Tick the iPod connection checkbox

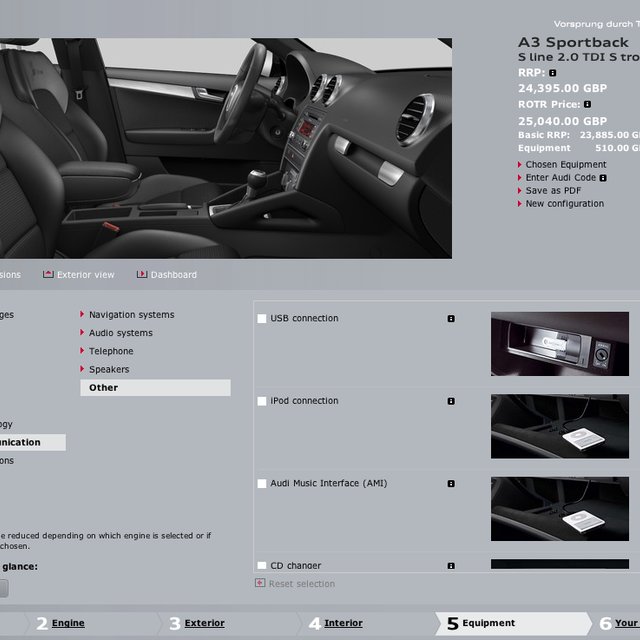coord(262,401)
